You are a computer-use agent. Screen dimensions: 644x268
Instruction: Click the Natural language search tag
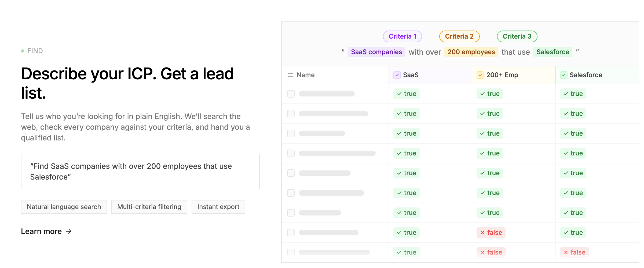tap(64, 207)
